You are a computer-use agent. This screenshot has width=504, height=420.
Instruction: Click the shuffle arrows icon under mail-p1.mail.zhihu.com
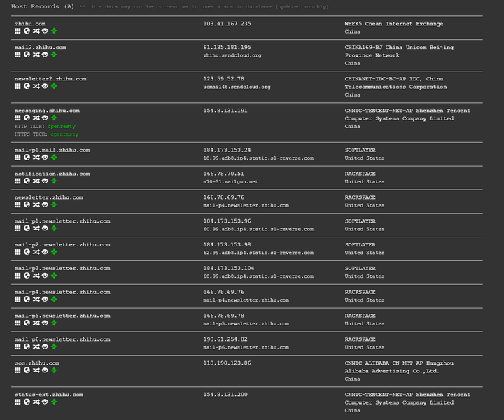coord(36,157)
